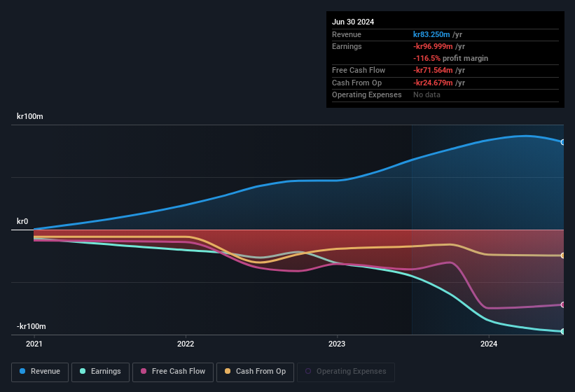Click the Revenue endpoint marker on chart
Image resolution: width=575 pixels, height=392 pixels.
pyautogui.click(x=563, y=142)
